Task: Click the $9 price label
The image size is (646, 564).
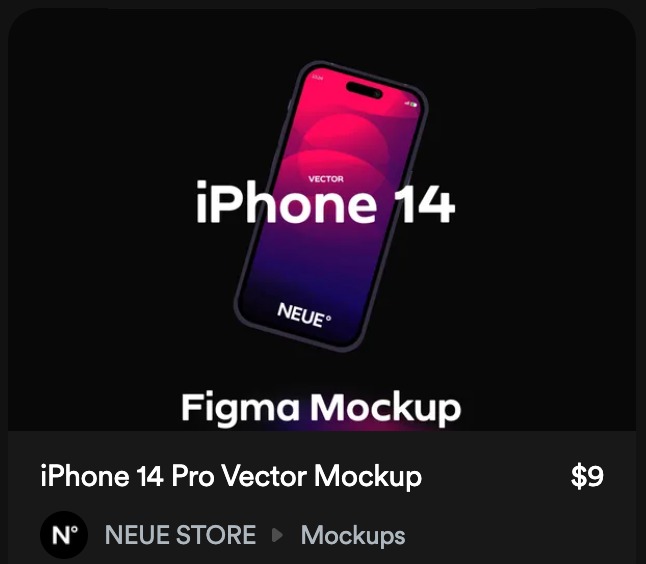Action: tap(587, 476)
